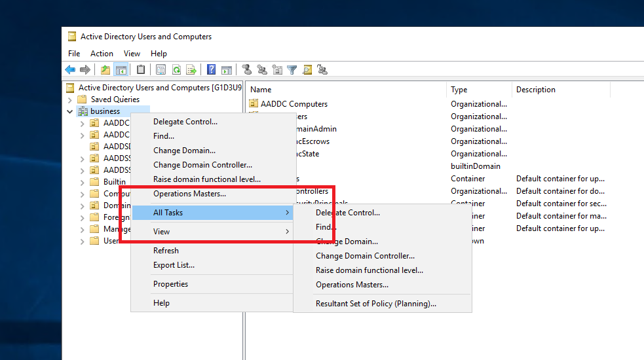Click the Forward arrow toolbar icon
Screen dimensions: 644x360
pyautogui.click(x=85, y=70)
